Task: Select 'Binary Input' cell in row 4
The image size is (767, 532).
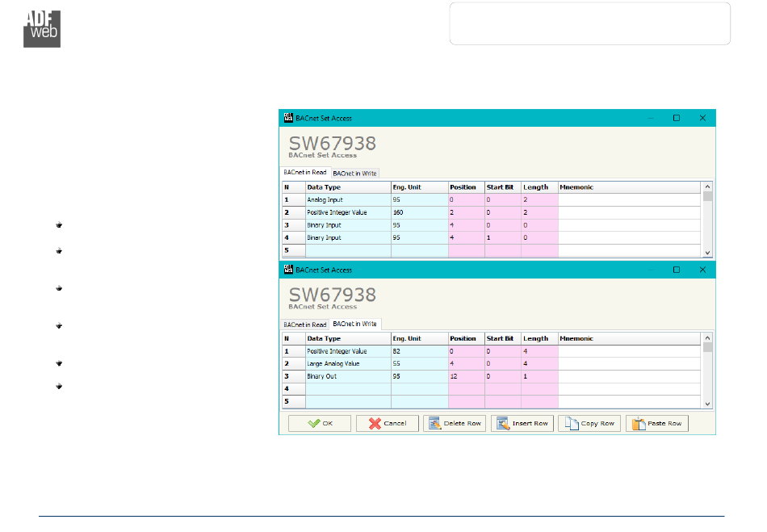Action: coord(348,237)
